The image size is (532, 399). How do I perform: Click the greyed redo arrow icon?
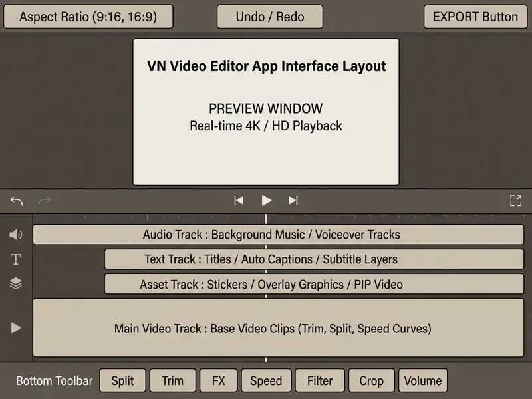(x=44, y=201)
